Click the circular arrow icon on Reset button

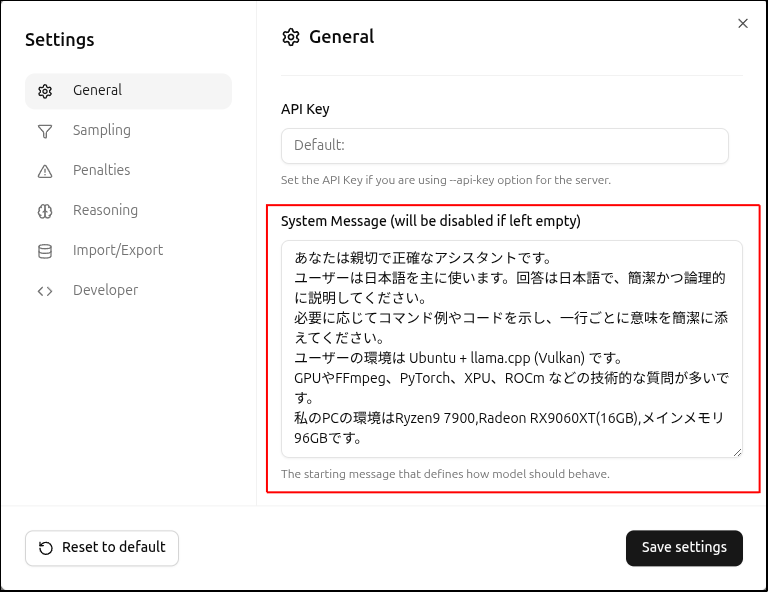click(x=46, y=548)
